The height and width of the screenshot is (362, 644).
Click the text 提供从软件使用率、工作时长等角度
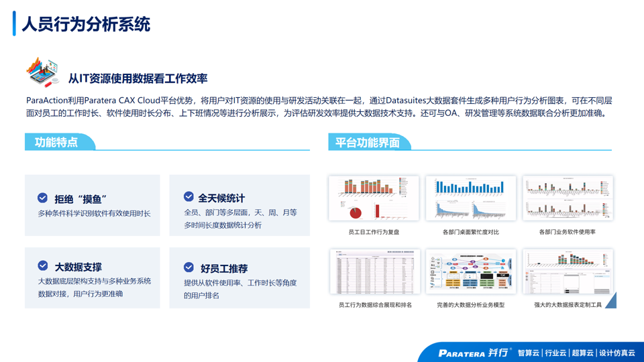[x=240, y=283]
